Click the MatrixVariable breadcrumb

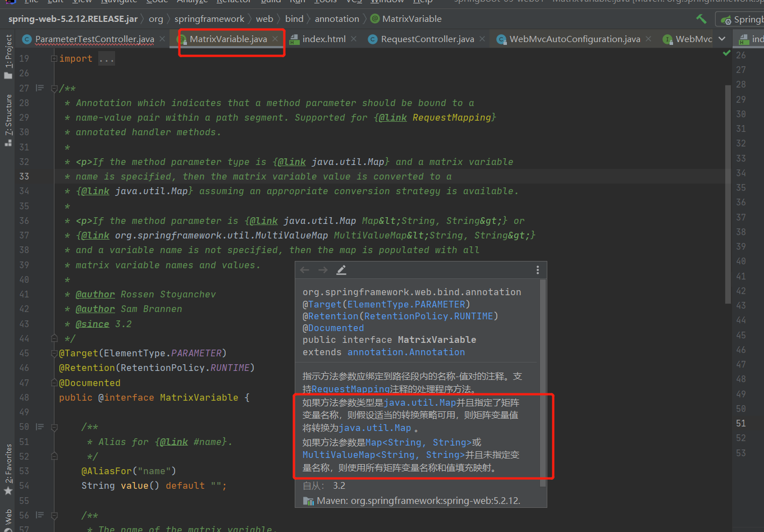(406, 19)
